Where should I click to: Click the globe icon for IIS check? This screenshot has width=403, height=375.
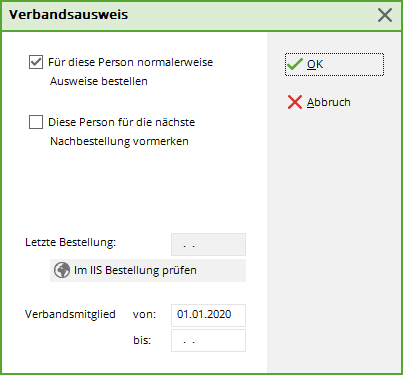(x=62, y=270)
